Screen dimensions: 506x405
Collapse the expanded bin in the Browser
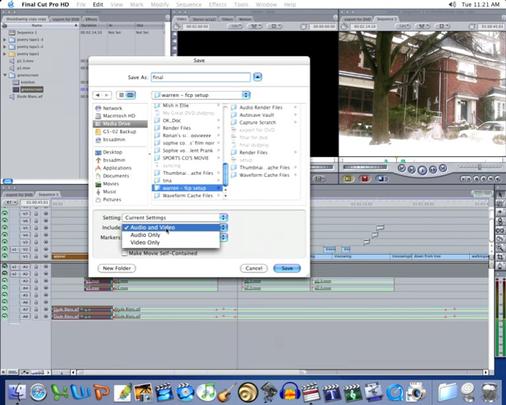pos(5,75)
